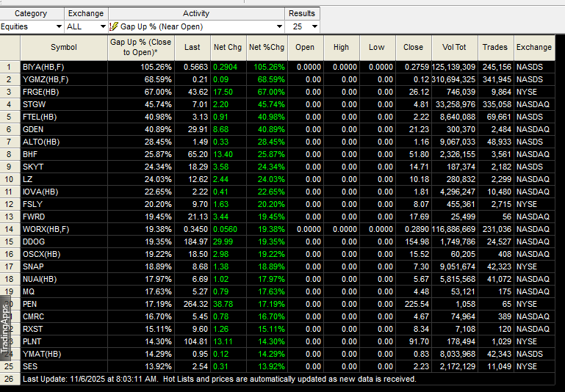Viewport: 565px width, 392px height.
Task: Click SES's Trades count 11,049
Action: pos(500,366)
